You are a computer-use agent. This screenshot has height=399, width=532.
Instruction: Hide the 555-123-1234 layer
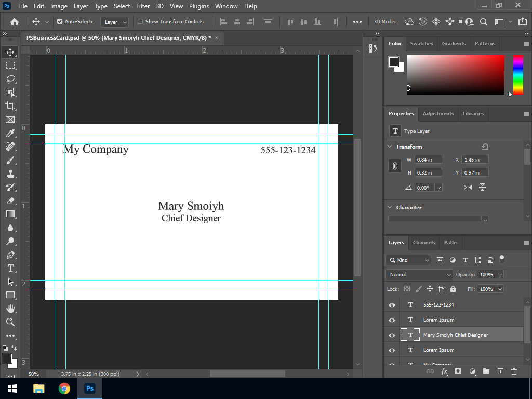click(x=392, y=305)
